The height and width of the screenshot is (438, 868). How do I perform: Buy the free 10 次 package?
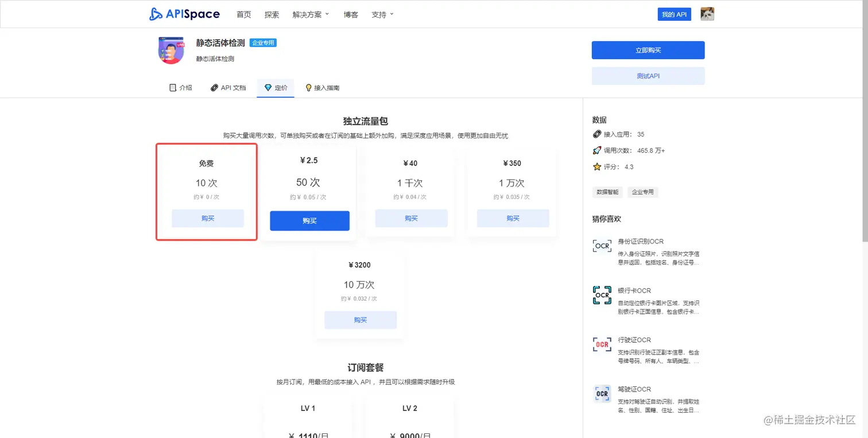[208, 218]
